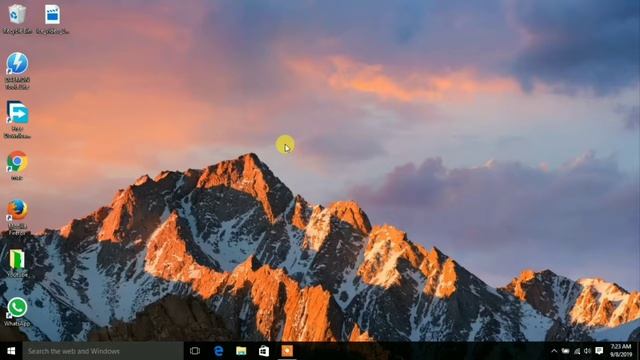Open the volume control tray icon
This screenshot has height=360, width=640.
tap(587, 351)
